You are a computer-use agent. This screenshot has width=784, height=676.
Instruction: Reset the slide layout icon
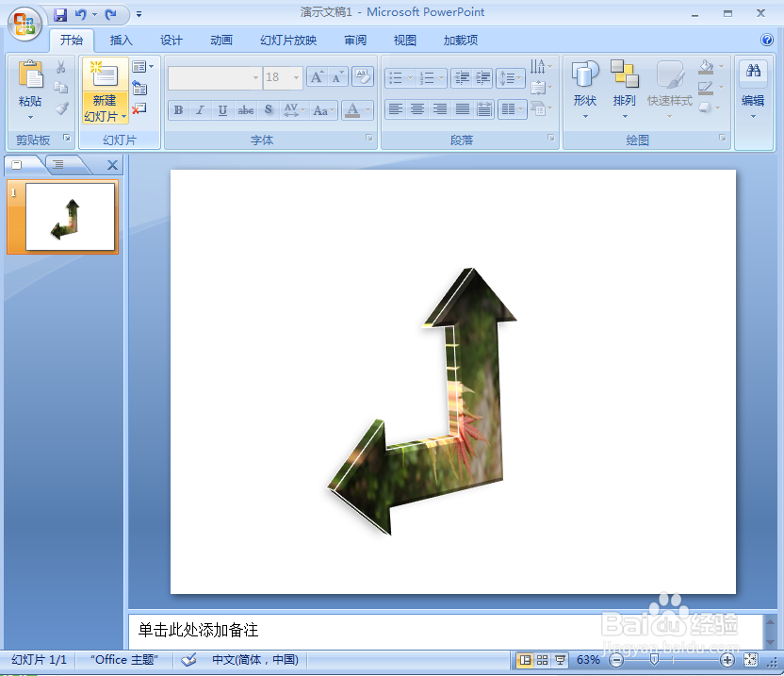click(x=139, y=88)
